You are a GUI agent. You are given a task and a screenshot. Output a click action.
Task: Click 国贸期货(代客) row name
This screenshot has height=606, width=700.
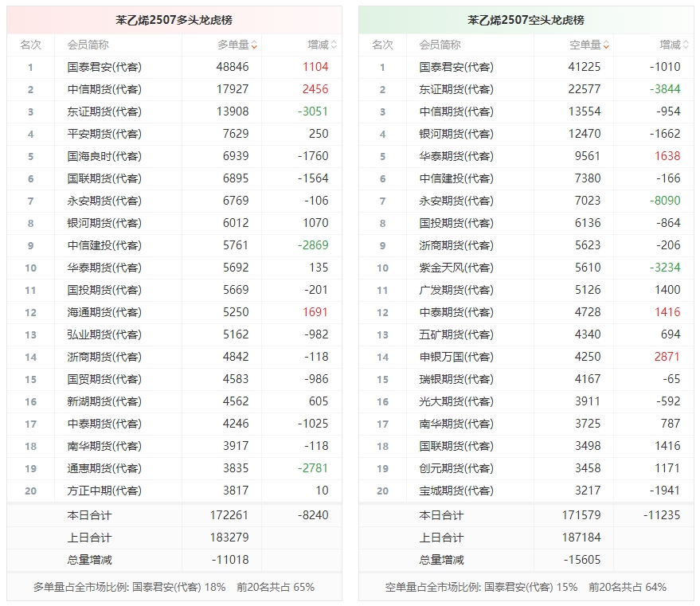[x=104, y=379]
